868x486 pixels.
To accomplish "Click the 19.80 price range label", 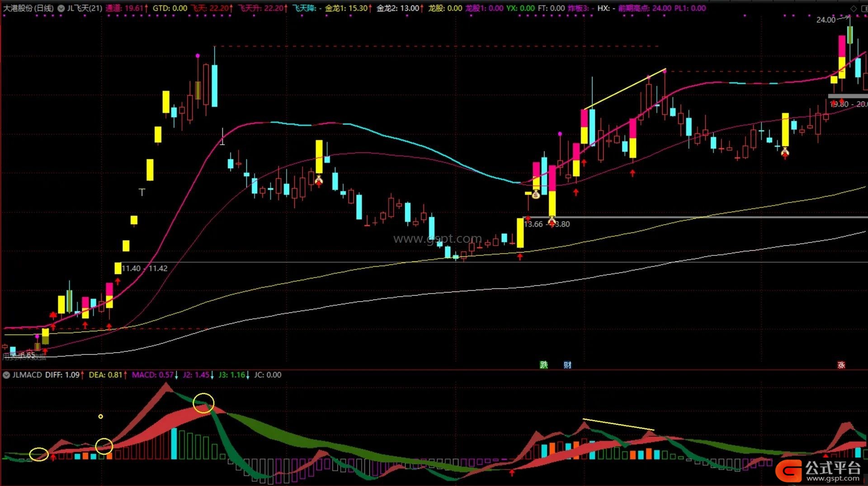I will (x=849, y=104).
